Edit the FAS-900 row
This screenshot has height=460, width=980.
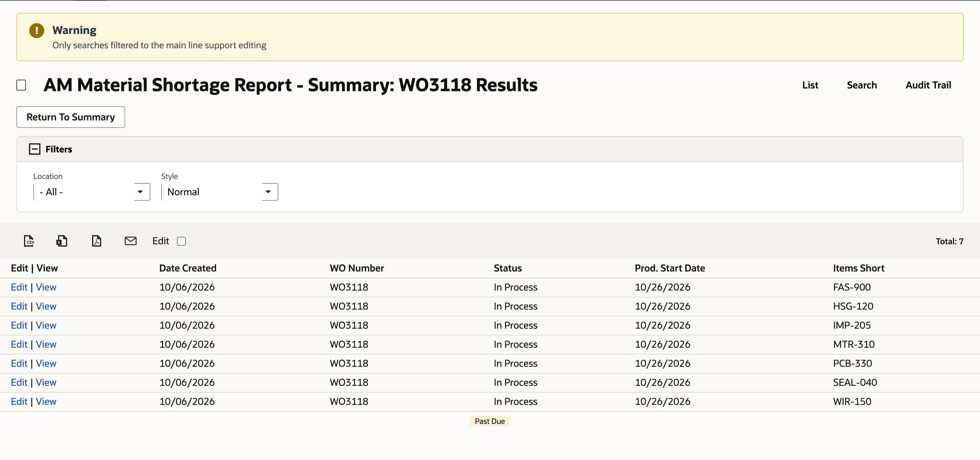pos(19,287)
